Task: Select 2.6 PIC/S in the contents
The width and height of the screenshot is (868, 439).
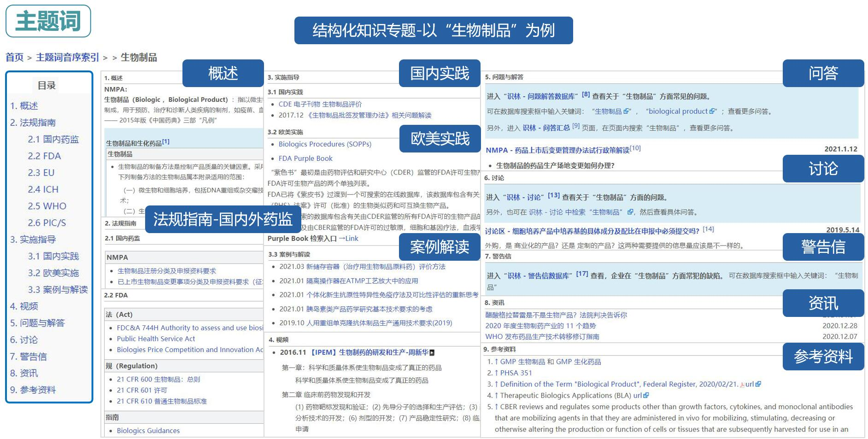Action: [47, 223]
